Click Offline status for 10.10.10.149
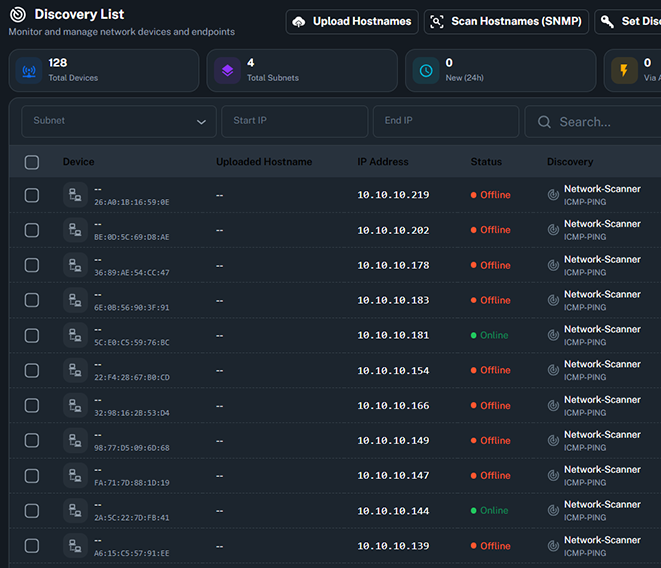Viewport: 661px width, 568px height. point(491,441)
